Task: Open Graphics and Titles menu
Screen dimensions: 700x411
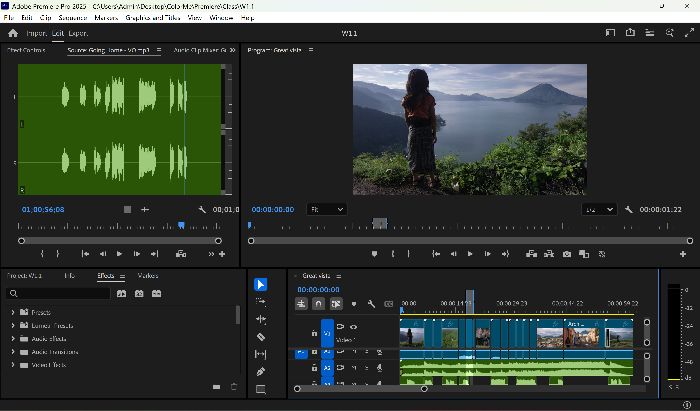Action: pyautogui.click(x=153, y=17)
